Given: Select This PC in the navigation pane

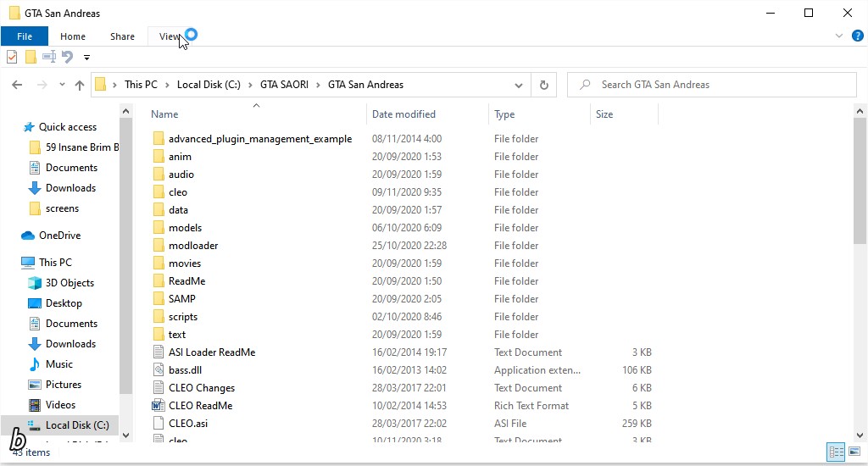Looking at the screenshot, I should pyautogui.click(x=55, y=263).
